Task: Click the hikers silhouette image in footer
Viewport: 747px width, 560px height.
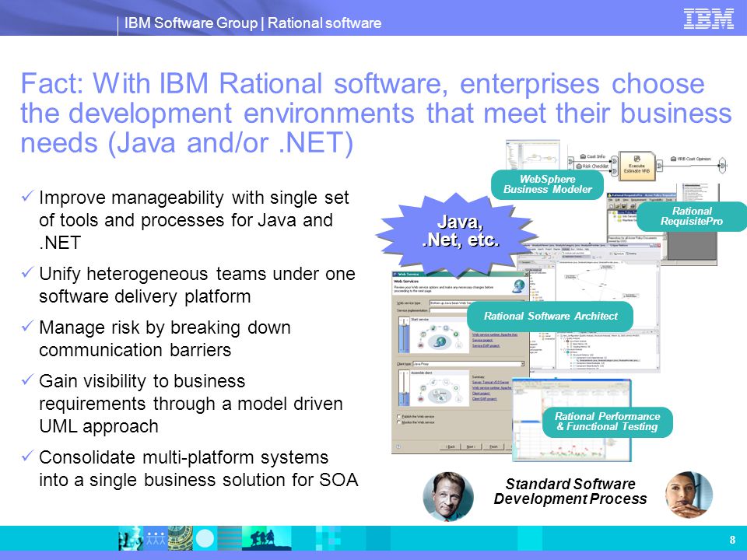Action: (x=266, y=538)
